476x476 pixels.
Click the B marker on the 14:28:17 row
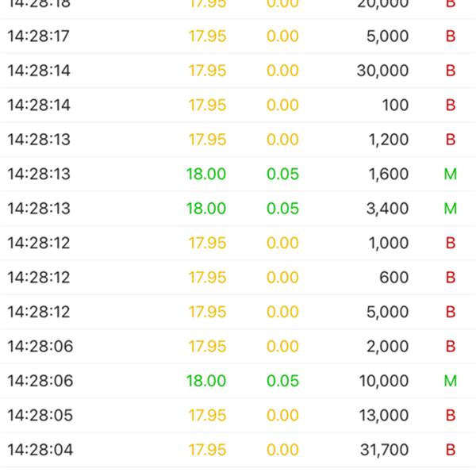451,36
